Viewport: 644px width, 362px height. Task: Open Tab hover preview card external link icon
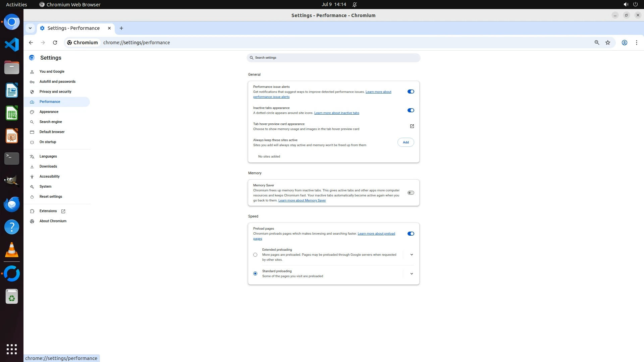click(x=412, y=126)
